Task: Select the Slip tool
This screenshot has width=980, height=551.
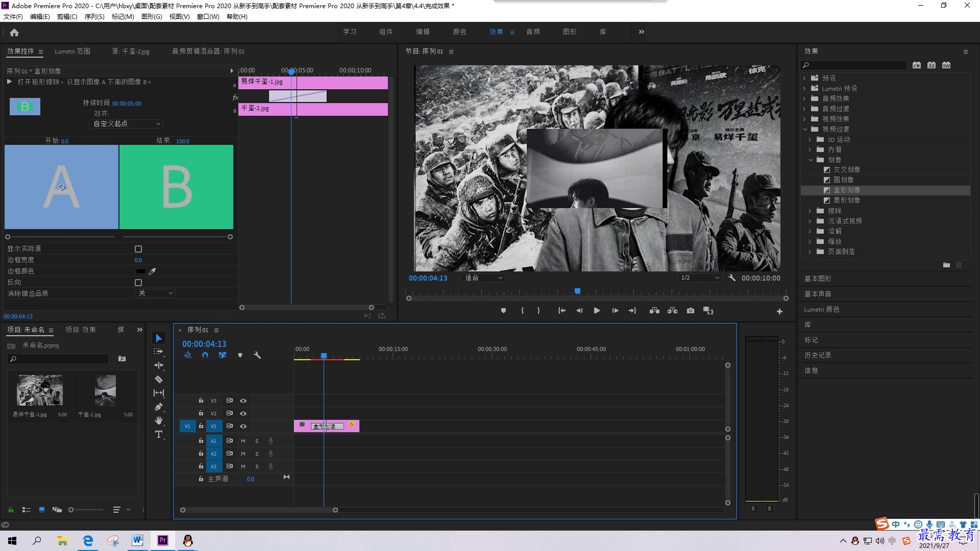Action: click(159, 393)
